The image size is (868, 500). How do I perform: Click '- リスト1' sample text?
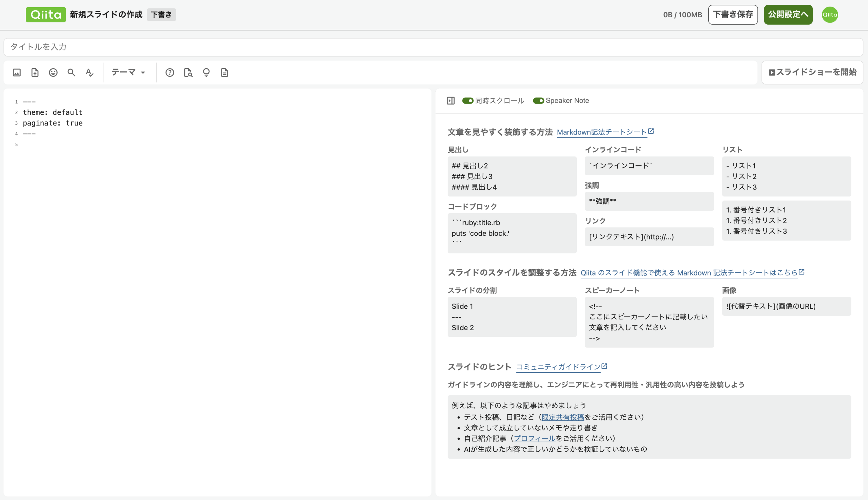(741, 166)
